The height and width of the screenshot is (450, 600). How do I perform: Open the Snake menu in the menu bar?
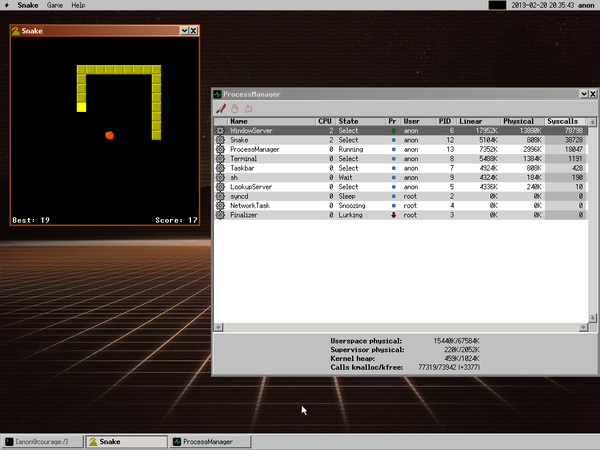click(28, 5)
